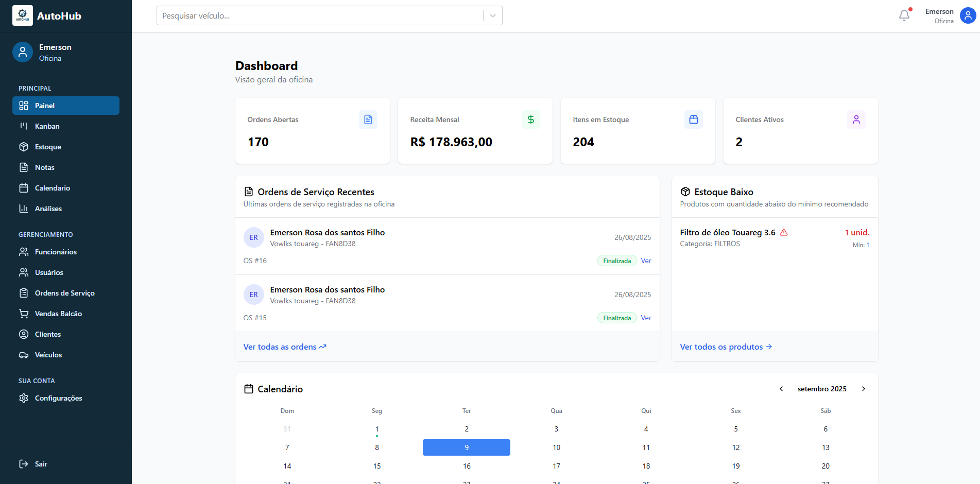Open Veículos from the sidebar
Viewport: 980px width, 484px height.
point(48,355)
